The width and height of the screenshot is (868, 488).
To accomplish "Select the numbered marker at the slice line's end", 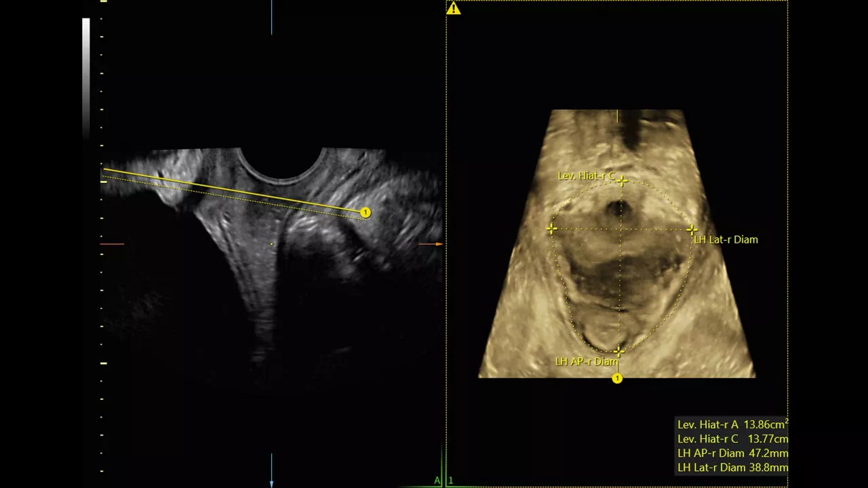I will pyautogui.click(x=366, y=213).
